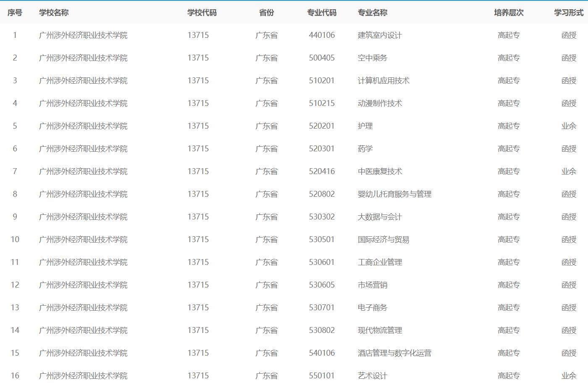Screen dimensions: 588x383
Task: Click major code 520802
Action: (x=322, y=194)
